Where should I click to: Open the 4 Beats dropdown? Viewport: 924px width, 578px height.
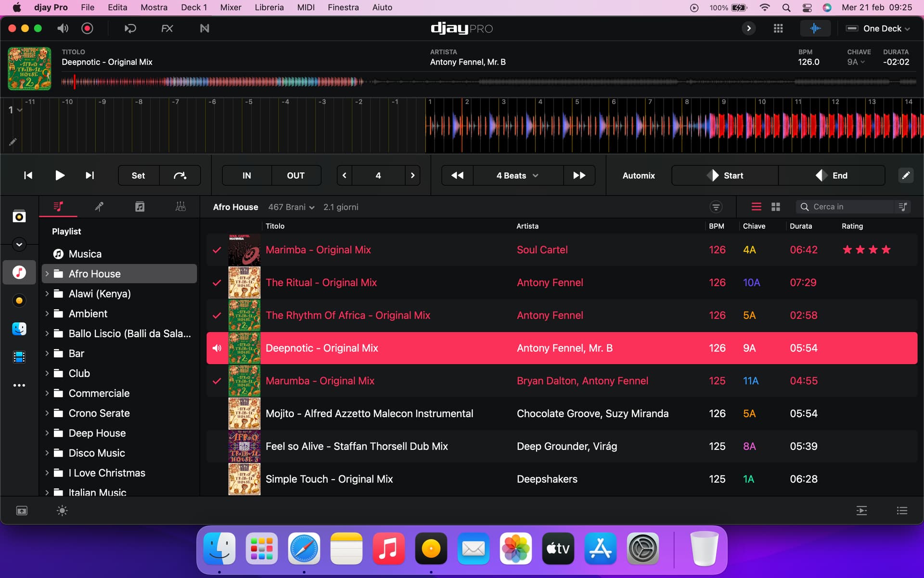tap(518, 175)
